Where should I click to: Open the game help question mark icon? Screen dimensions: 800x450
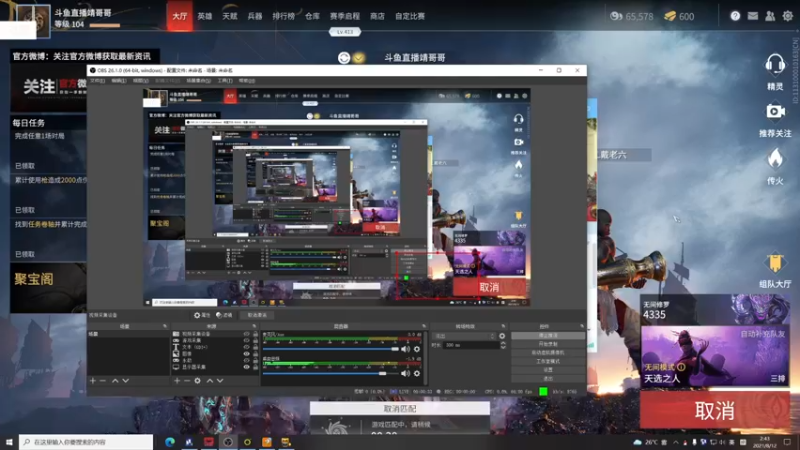[735, 16]
